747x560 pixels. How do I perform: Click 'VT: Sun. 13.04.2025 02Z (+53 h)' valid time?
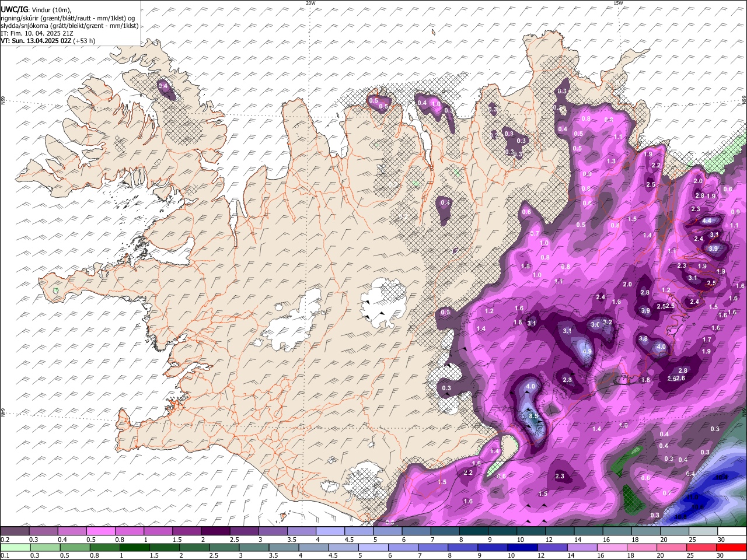(48, 41)
